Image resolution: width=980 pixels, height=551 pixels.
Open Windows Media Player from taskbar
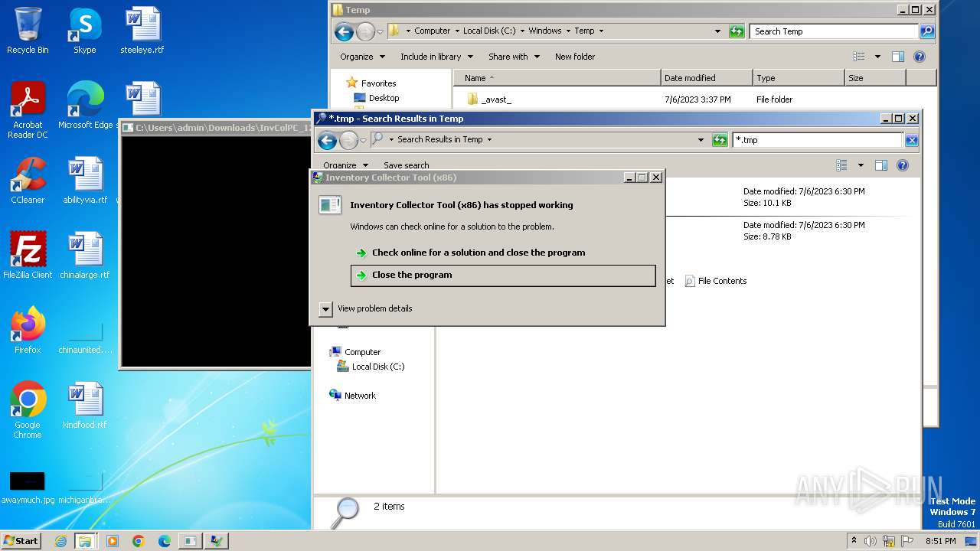pyautogui.click(x=113, y=541)
